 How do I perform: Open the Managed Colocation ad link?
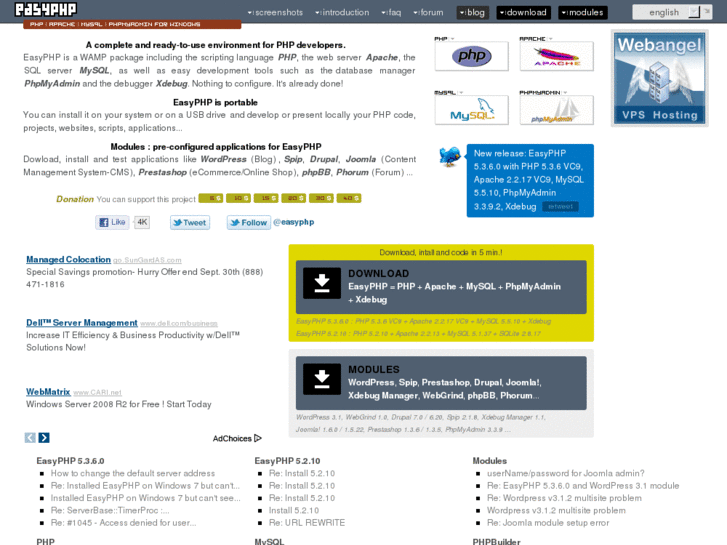68,260
